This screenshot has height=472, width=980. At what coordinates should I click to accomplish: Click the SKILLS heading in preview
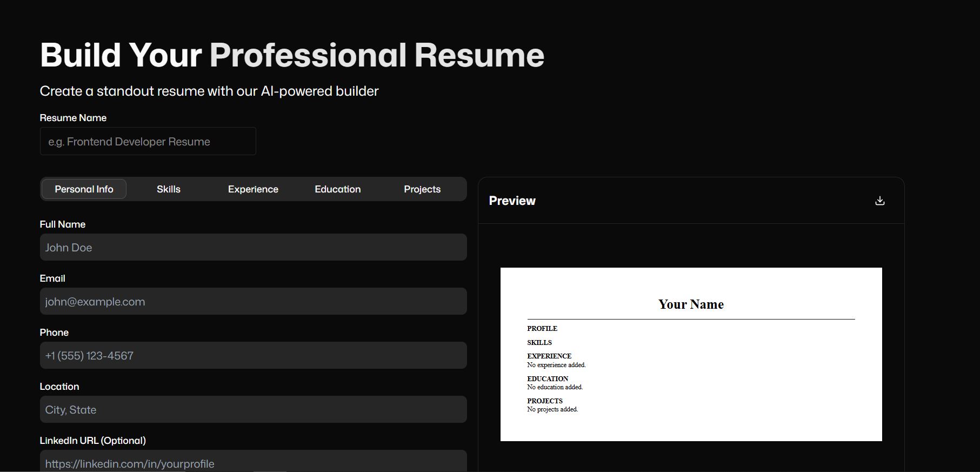coord(539,343)
